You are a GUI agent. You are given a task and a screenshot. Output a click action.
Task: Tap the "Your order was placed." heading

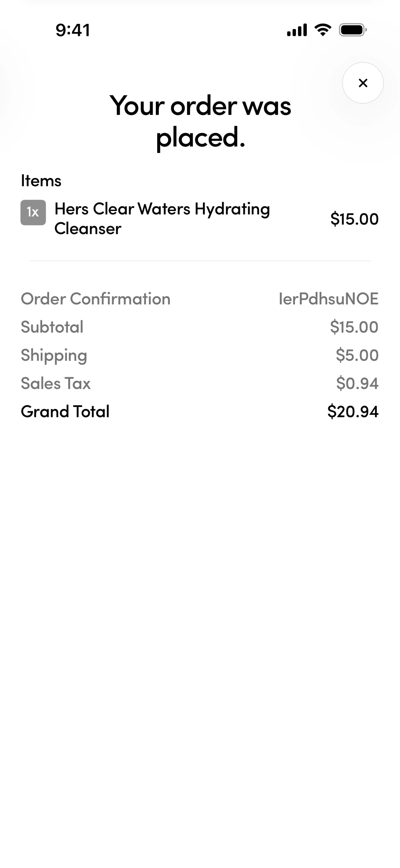200,121
